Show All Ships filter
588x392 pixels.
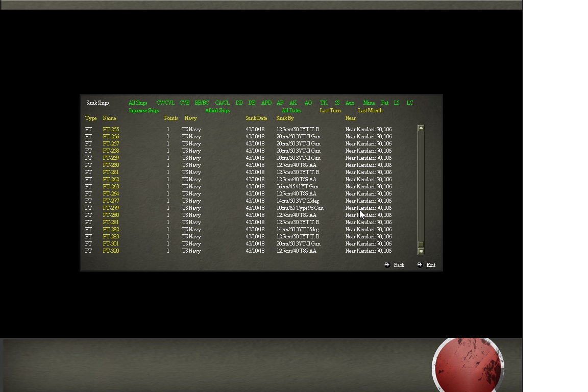coord(138,103)
